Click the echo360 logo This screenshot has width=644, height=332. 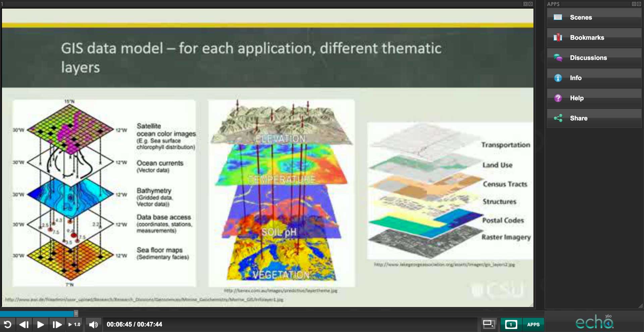tap(594, 322)
